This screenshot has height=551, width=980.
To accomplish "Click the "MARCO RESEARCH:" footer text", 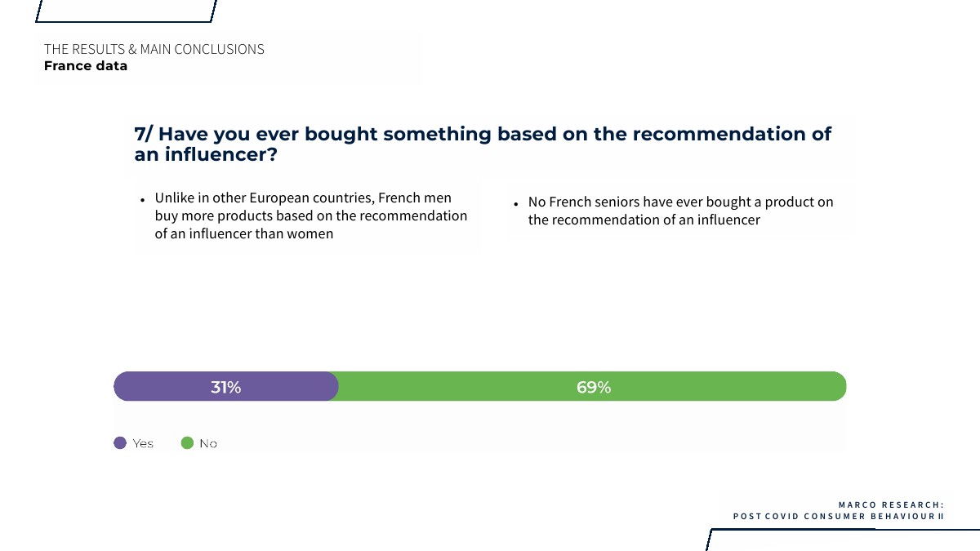I will 891,505.
